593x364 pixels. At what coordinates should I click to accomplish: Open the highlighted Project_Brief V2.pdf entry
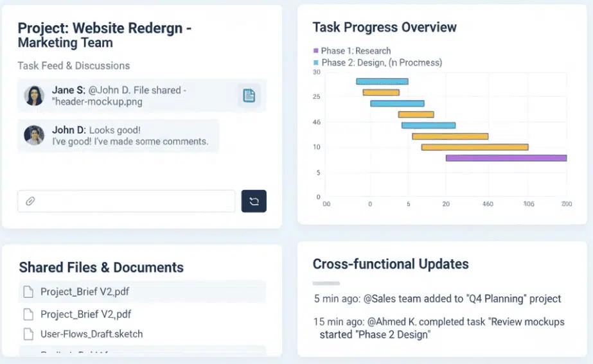[x=85, y=291]
